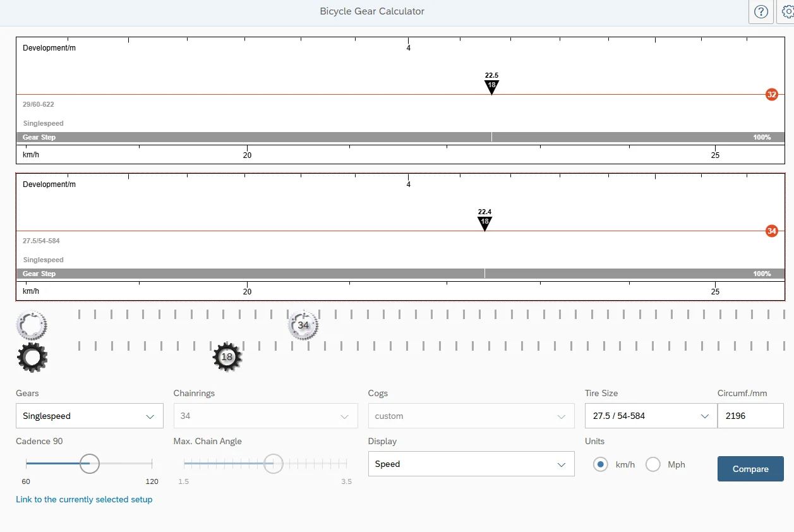Open the settings gear icon
Image resolution: width=794 pixels, height=532 pixels.
pyautogui.click(x=788, y=12)
